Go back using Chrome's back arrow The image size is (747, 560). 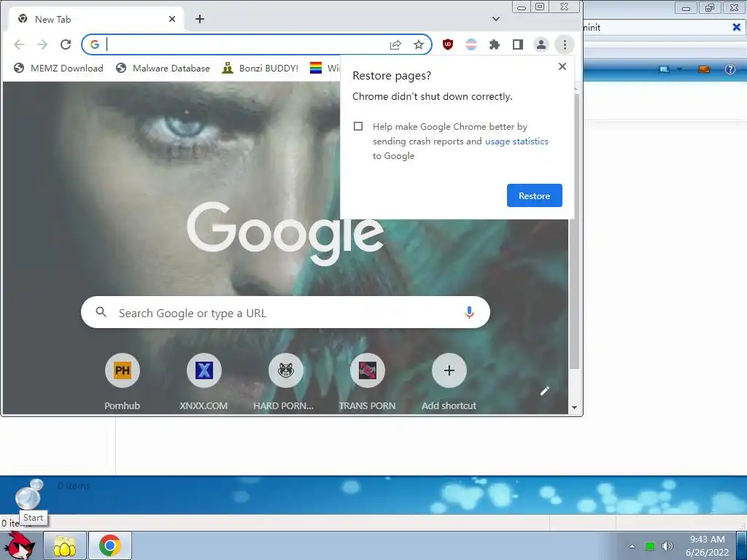[x=19, y=44]
